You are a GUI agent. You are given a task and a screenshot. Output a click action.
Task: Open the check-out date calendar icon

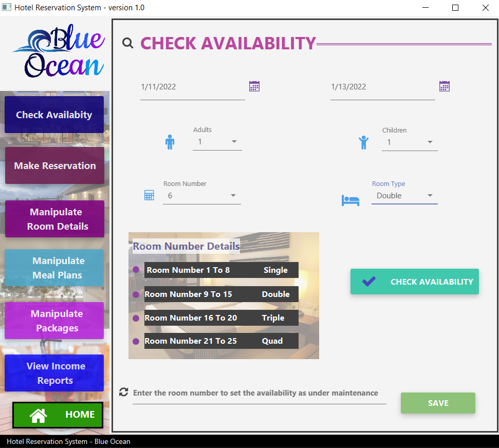coord(444,86)
